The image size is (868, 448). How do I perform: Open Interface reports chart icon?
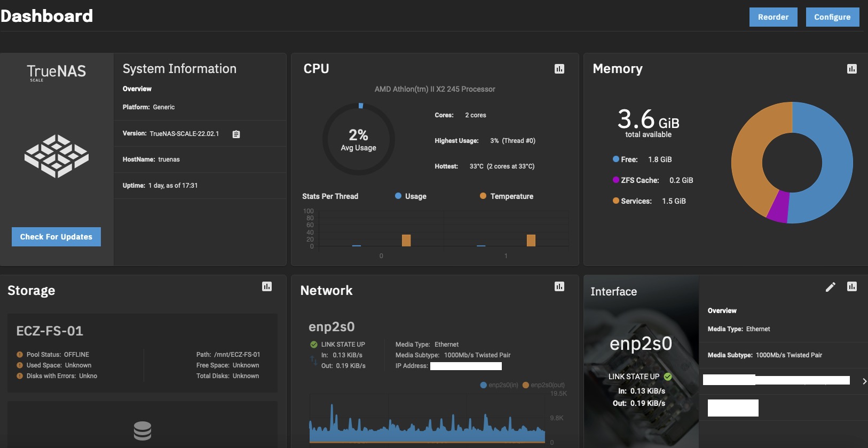coord(852,286)
